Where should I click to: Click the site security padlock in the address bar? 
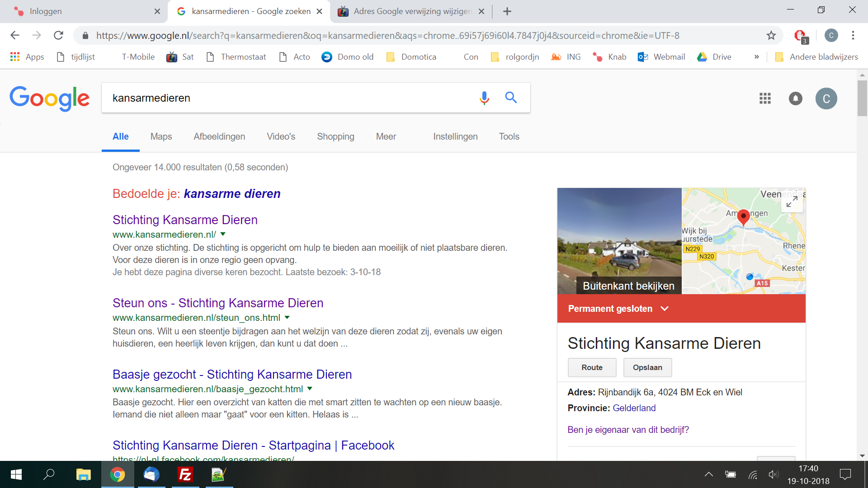pyautogui.click(x=85, y=35)
